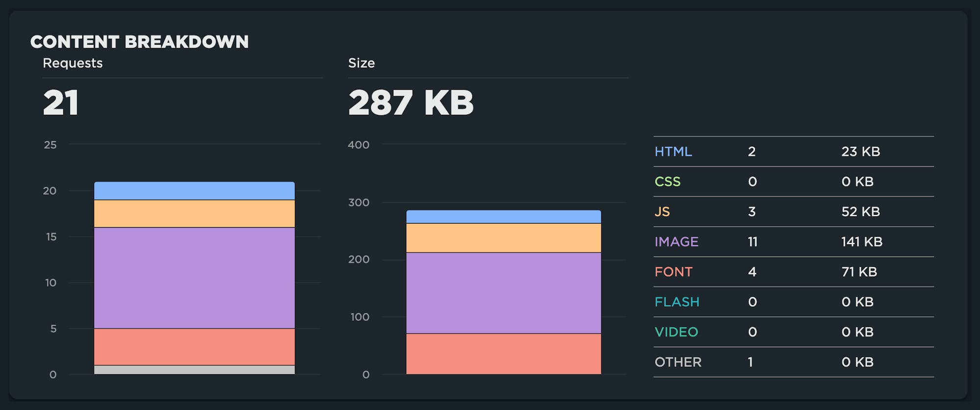Click the FLASH row label

tap(677, 302)
